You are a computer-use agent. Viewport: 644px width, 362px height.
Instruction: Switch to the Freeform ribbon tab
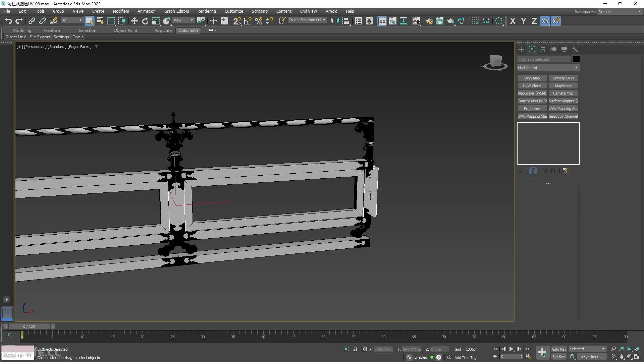52,30
